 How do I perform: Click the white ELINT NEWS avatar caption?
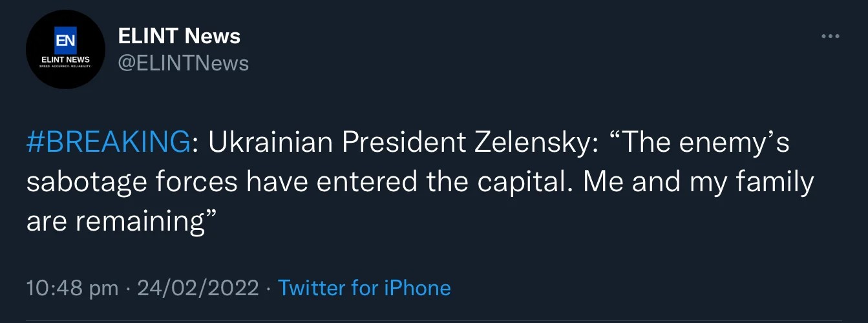pos(65,59)
